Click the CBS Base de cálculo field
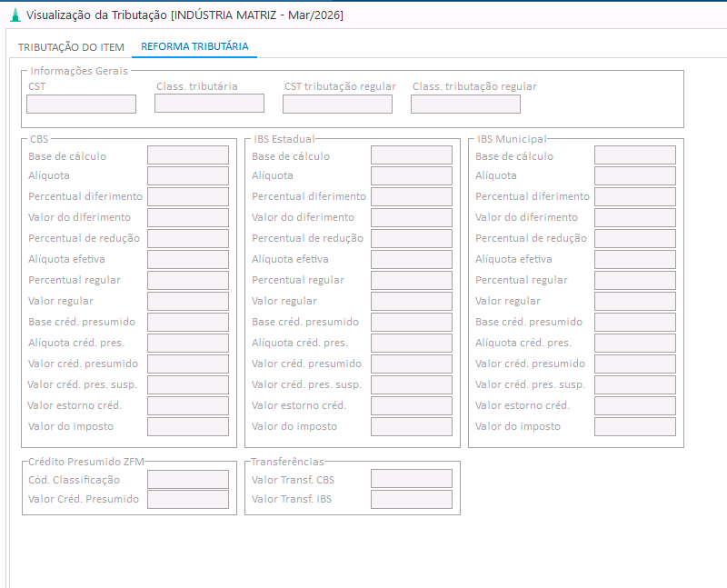The image size is (727, 588). (x=188, y=155)
